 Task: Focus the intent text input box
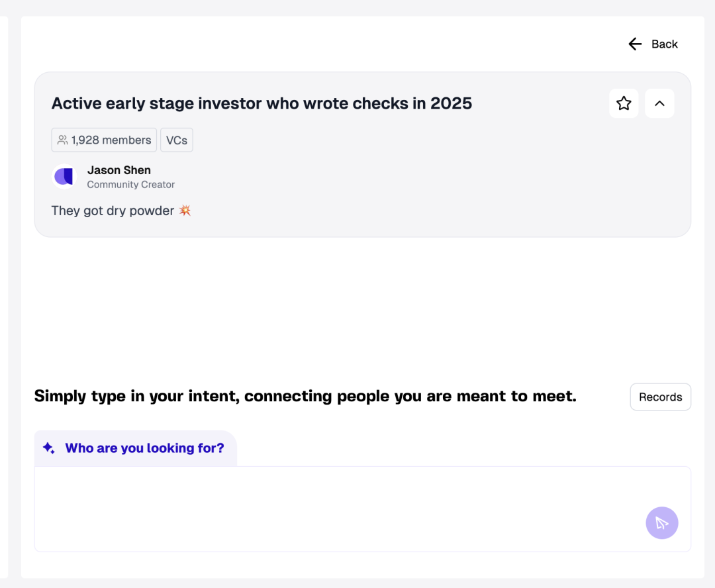tap(331, 509)
